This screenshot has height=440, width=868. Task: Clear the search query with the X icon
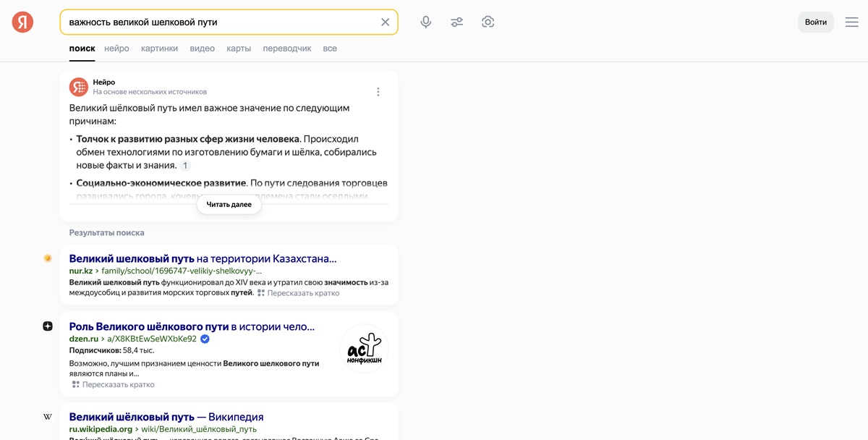[386, 22]
